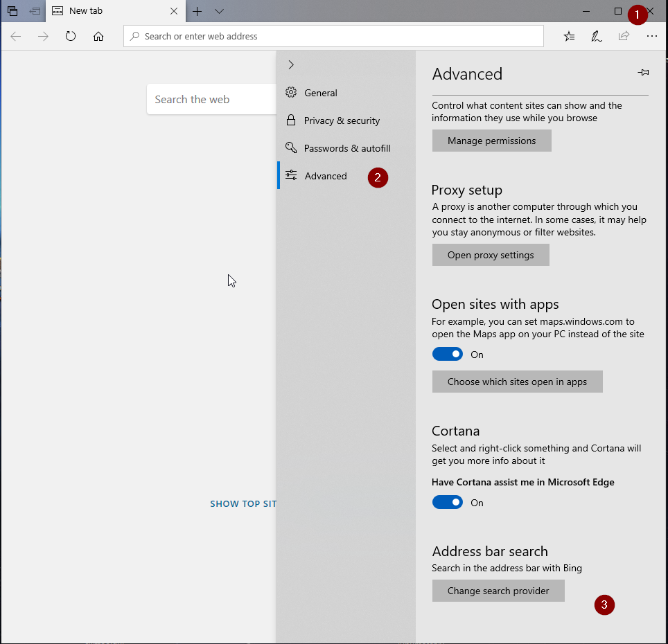Close the New tab tab
The image size is (668, 644).
tap(174, 11)
